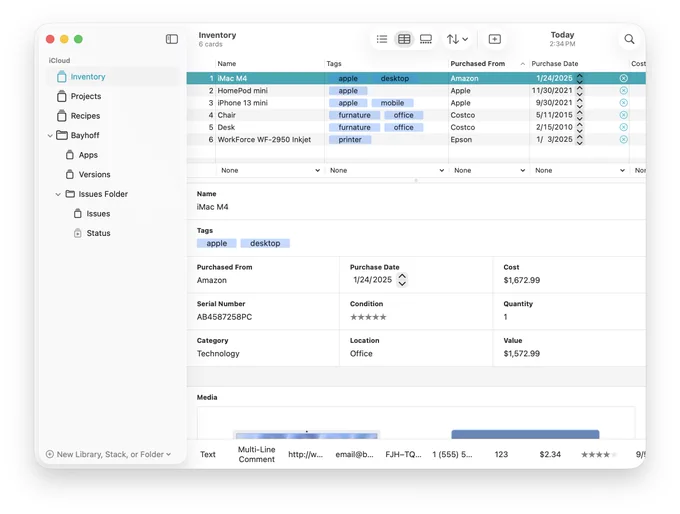Add a URL http://w... field type
Viewport: 680px width, 514px height.
[x=305, y=454]
